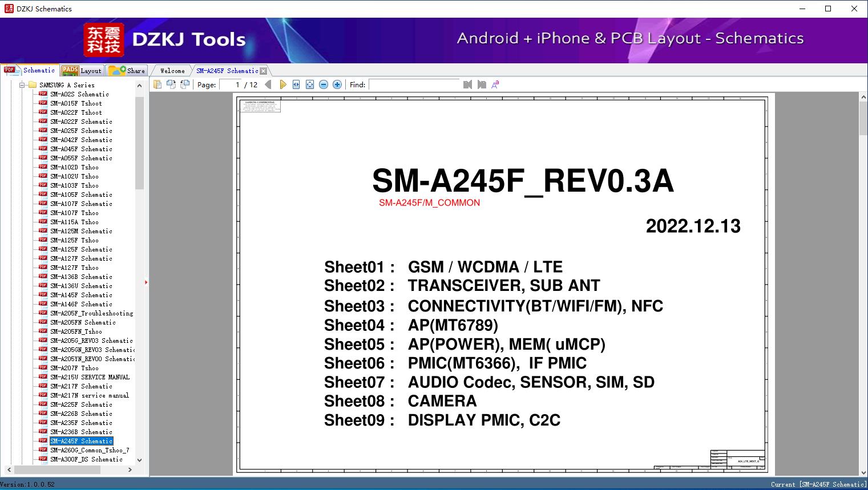Screen dimensions: 868x490
Task: Click the Find text field
Action: [414, 84]
